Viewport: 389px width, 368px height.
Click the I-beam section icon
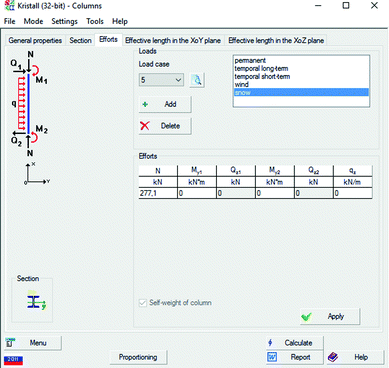(36, 300)
